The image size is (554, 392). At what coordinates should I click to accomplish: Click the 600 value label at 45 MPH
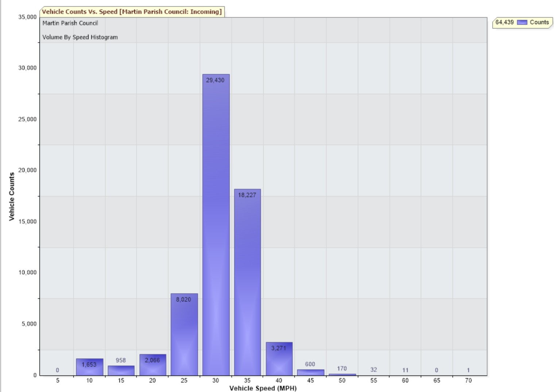310,364
